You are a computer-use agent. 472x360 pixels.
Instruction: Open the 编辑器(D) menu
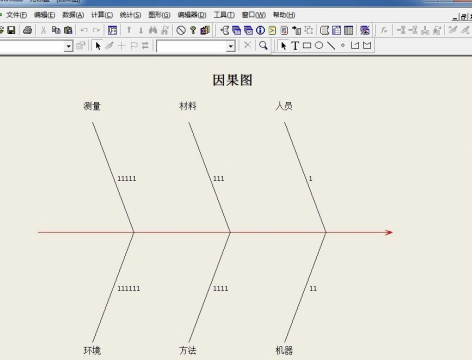192,15
